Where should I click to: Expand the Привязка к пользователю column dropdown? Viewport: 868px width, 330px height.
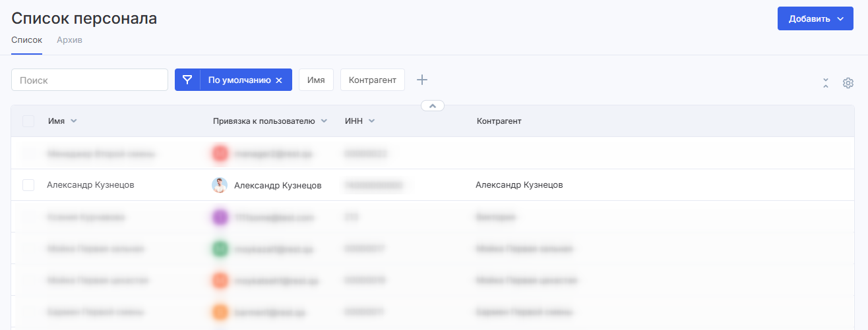[324, 121]
